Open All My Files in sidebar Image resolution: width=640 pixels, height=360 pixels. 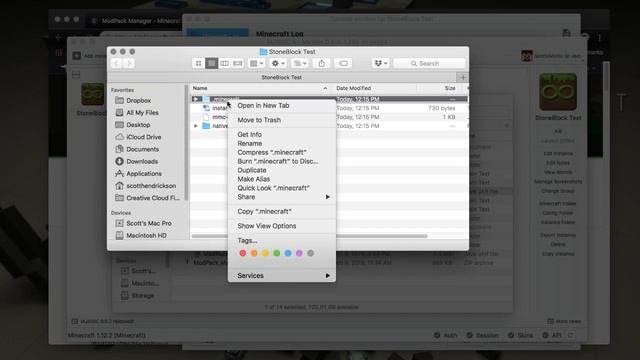[142, 113]
